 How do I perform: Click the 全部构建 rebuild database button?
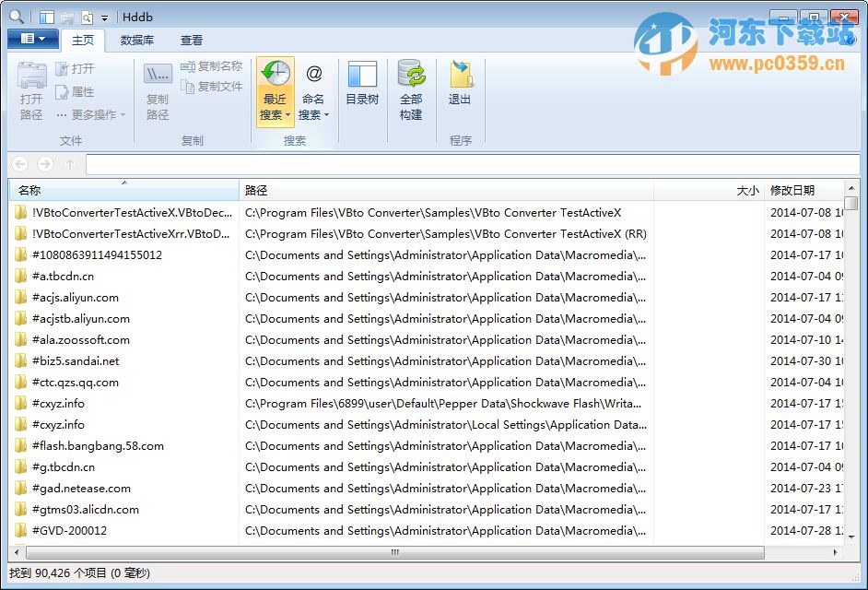[411, 89]
